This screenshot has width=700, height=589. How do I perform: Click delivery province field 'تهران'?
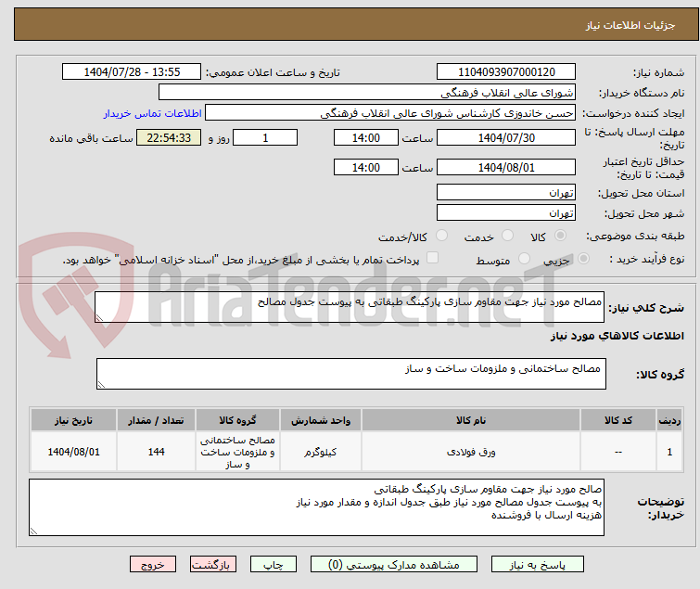pos(506,192)
